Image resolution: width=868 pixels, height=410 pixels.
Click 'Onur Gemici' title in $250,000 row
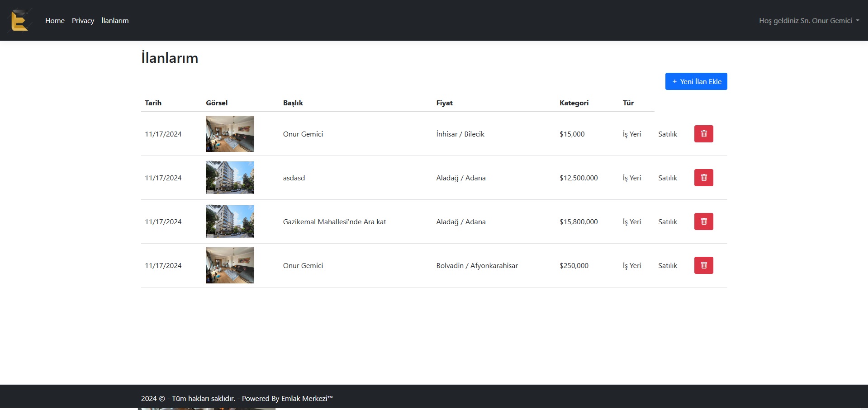[303, 265]
